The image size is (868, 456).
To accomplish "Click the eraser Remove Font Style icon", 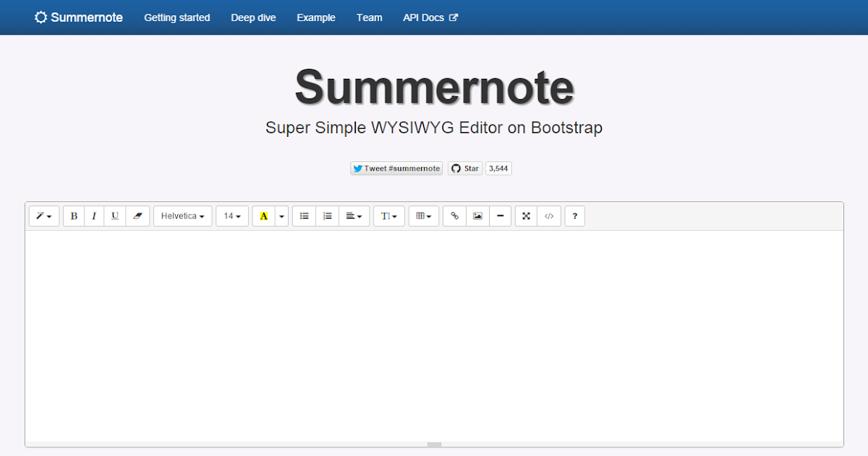I will [x=137, y=216].
